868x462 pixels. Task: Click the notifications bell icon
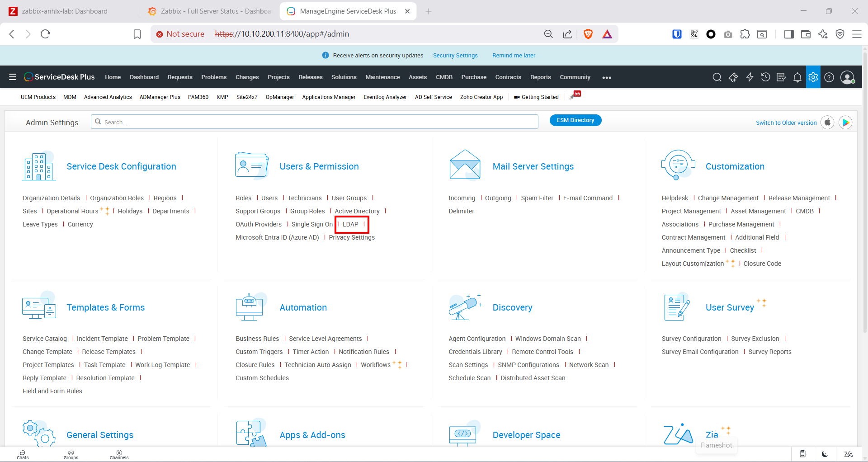(x=797, y=77)
